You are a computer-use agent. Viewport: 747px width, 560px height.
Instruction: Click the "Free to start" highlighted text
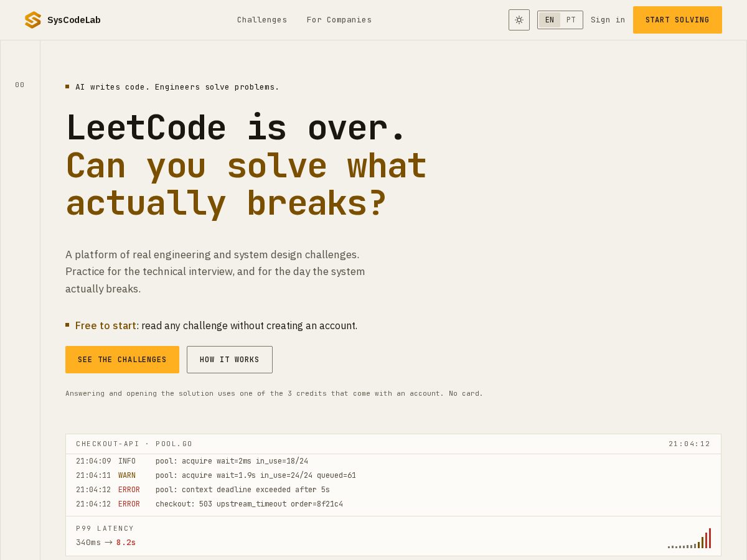pyautogui.click(x=106, y=325)
